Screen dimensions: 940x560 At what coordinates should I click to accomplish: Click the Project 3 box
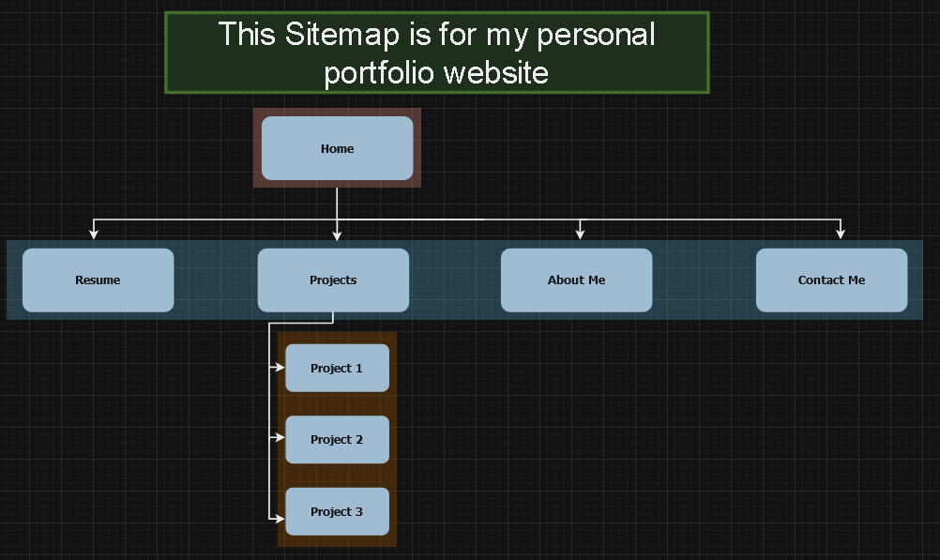pyautogui.click(x=337, y=511)
